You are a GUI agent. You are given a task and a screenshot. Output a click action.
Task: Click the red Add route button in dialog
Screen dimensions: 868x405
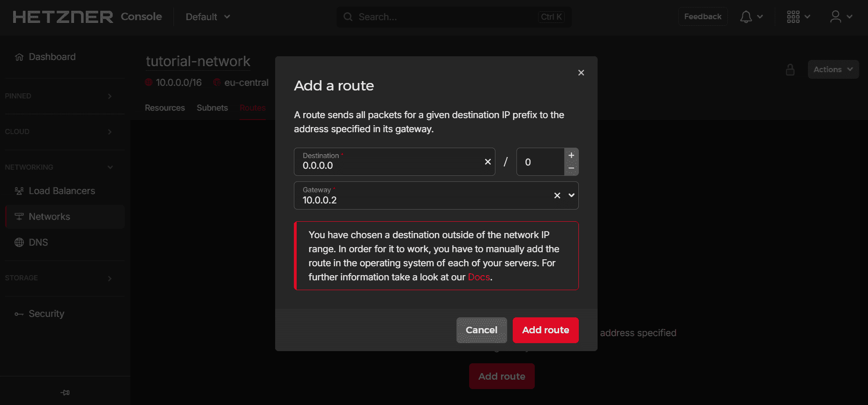(x=545, y=330)
